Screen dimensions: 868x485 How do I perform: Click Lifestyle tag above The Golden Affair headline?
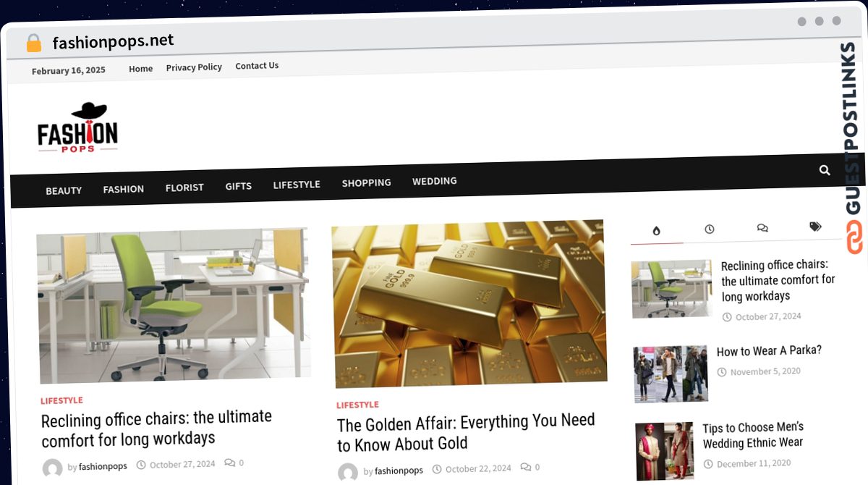(x=357, y=405)
